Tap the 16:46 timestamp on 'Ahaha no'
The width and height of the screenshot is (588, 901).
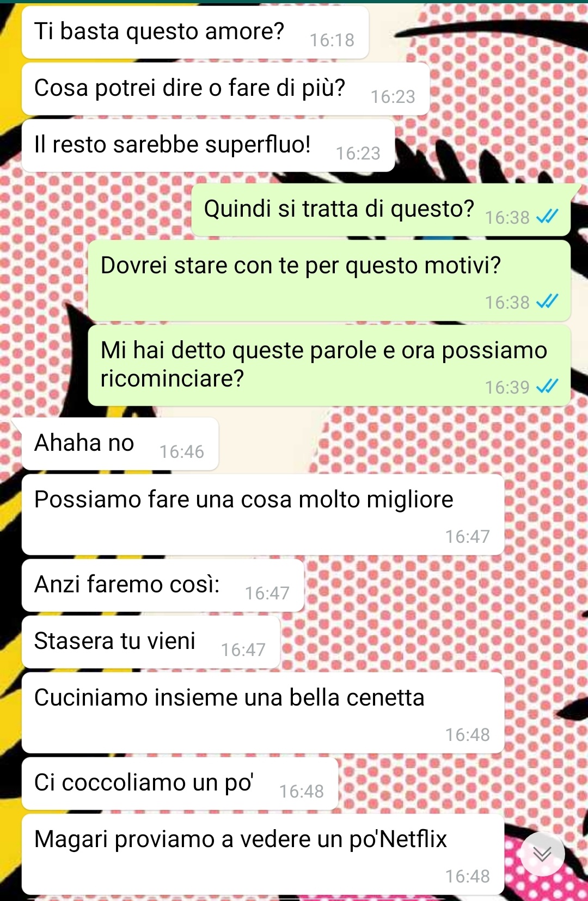tap(182, 452)
